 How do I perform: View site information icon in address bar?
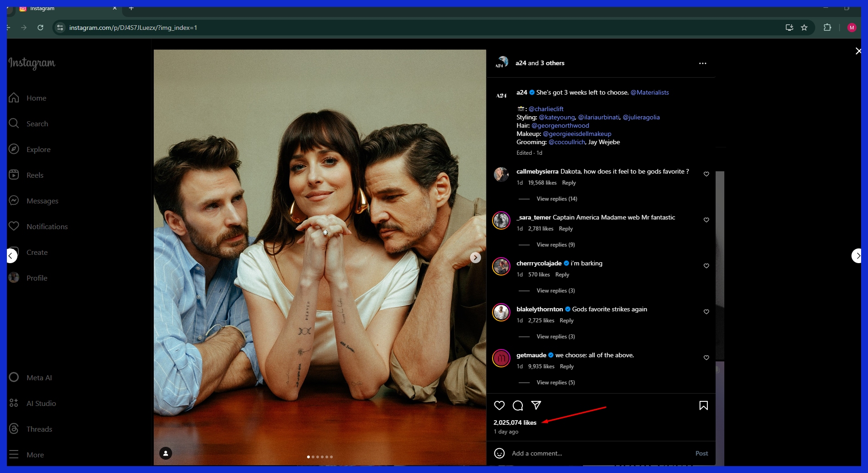click(x=60, y=28)
